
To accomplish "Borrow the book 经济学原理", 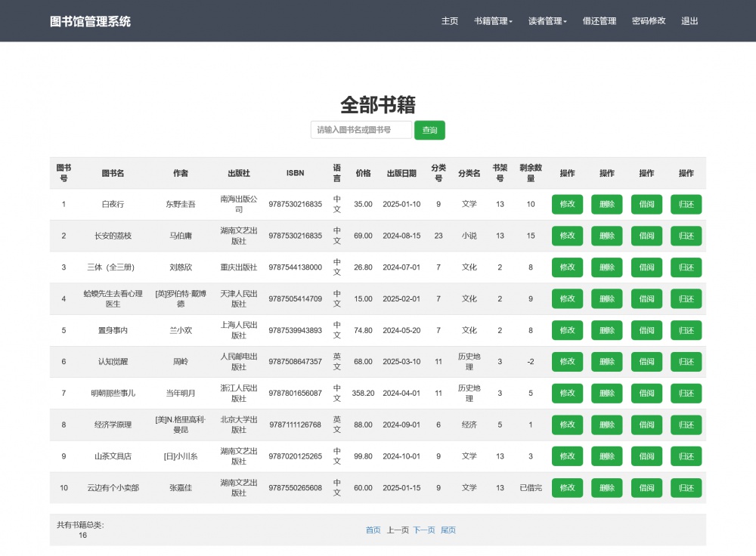I will click(646, 425).
